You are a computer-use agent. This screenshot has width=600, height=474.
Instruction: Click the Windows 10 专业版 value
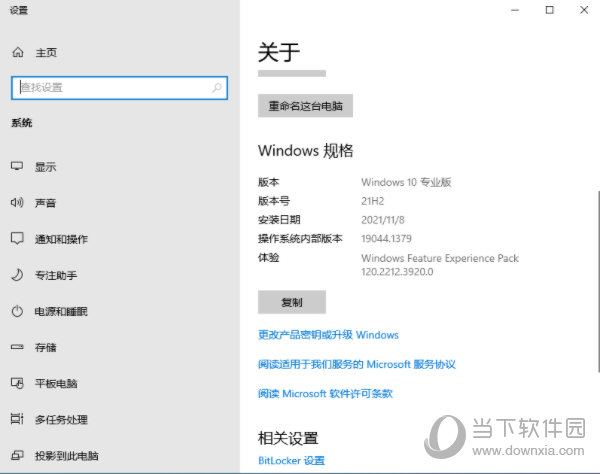point(406,182)
